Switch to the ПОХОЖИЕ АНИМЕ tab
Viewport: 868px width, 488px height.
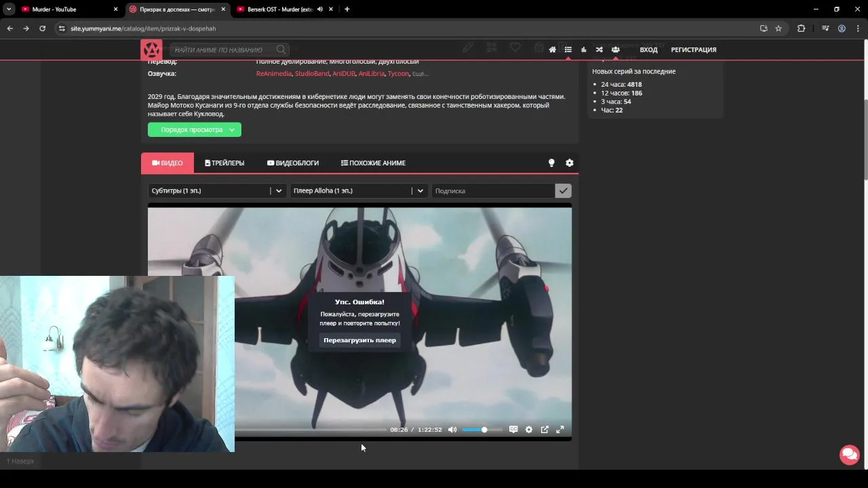pos(373,163)
